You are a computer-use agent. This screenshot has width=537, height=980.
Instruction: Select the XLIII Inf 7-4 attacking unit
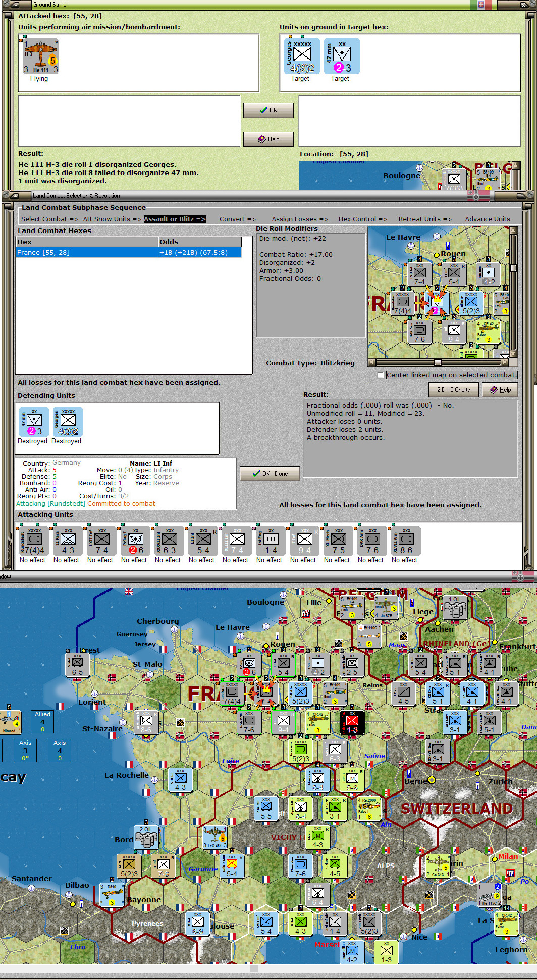click(x=237, y=541)
